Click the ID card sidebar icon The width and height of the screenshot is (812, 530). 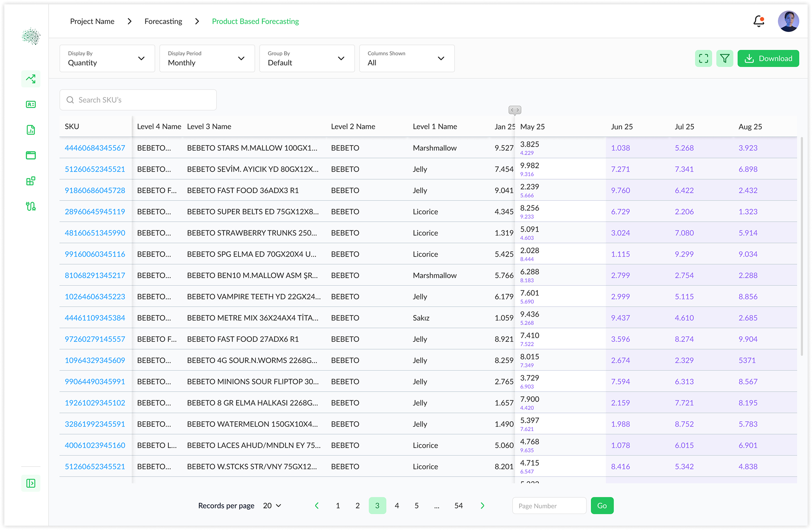(x=31, y=104)
